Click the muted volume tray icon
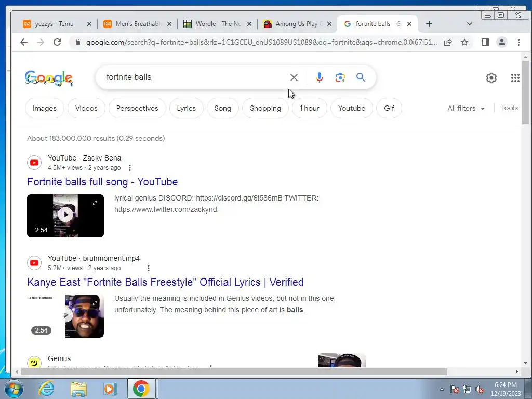 click(x=480, y=390)
